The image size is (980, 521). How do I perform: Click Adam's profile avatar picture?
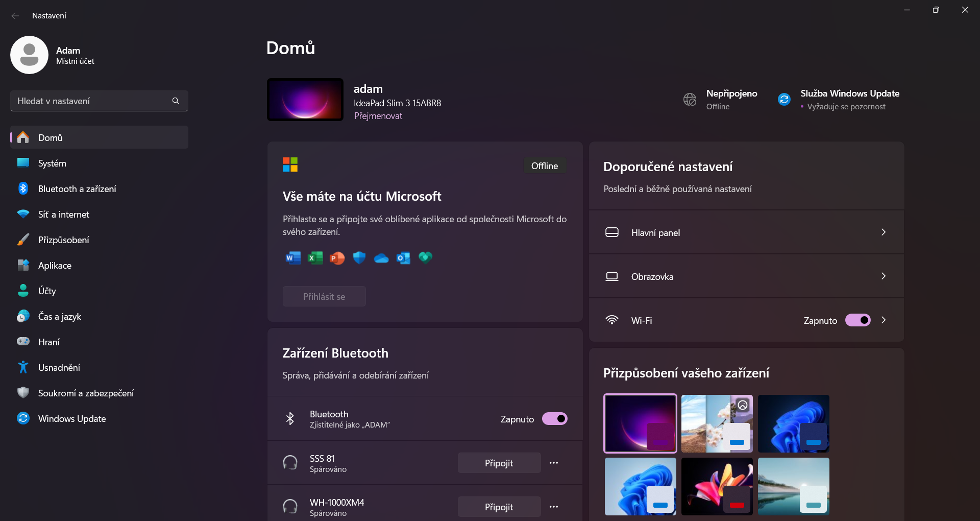point(29,55)
